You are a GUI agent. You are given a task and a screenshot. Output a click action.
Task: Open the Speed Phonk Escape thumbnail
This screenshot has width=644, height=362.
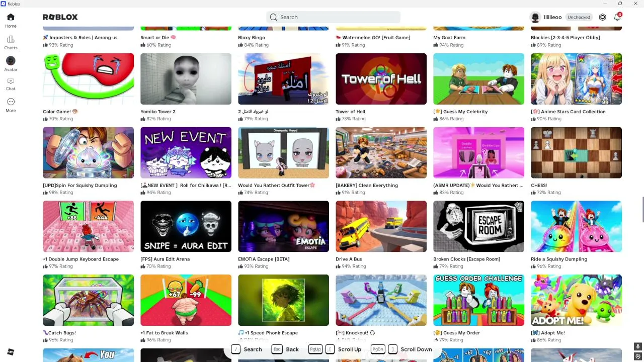(x=283, y=300)
